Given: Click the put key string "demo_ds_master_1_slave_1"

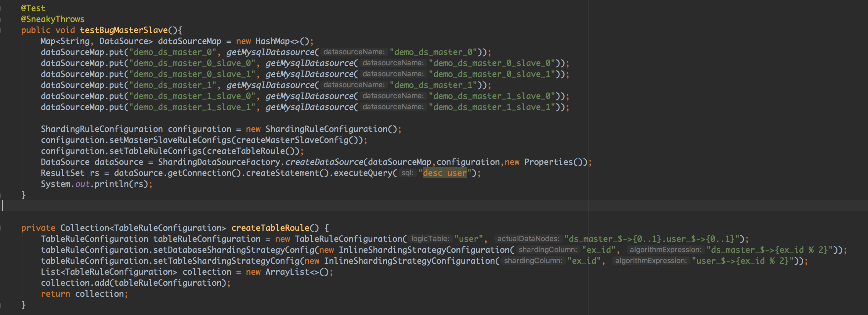Looking at the screenshot, I should tap(192, 107).
